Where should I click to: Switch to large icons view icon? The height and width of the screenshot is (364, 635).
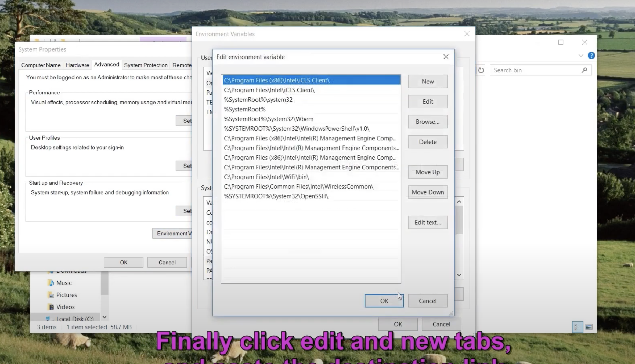(x=589, y=327)
